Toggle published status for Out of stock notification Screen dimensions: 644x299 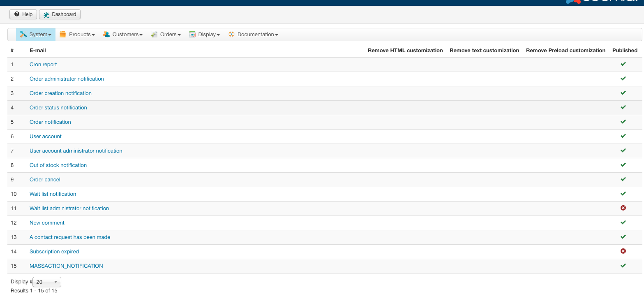coord(623,165)
